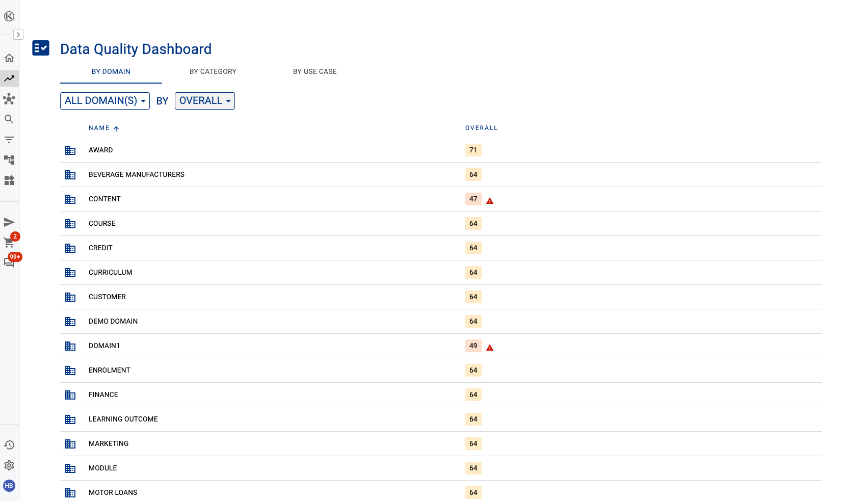Sort by the OVERALL column header
The width and height of the screenshot is (868, 501).
click(481, 128)
